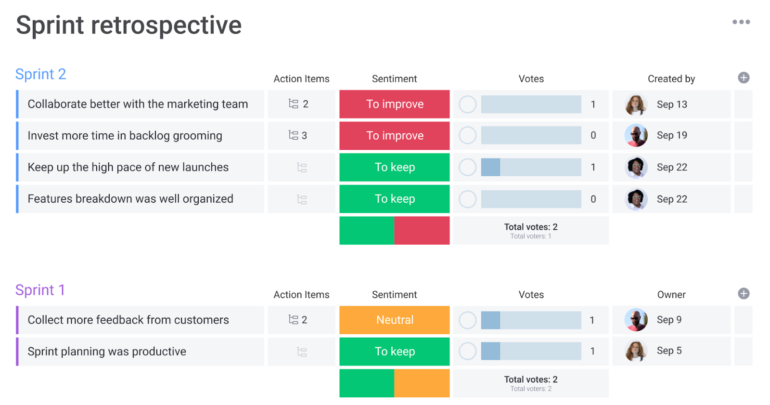Open subitems icon for new launches row

point(302,168)
